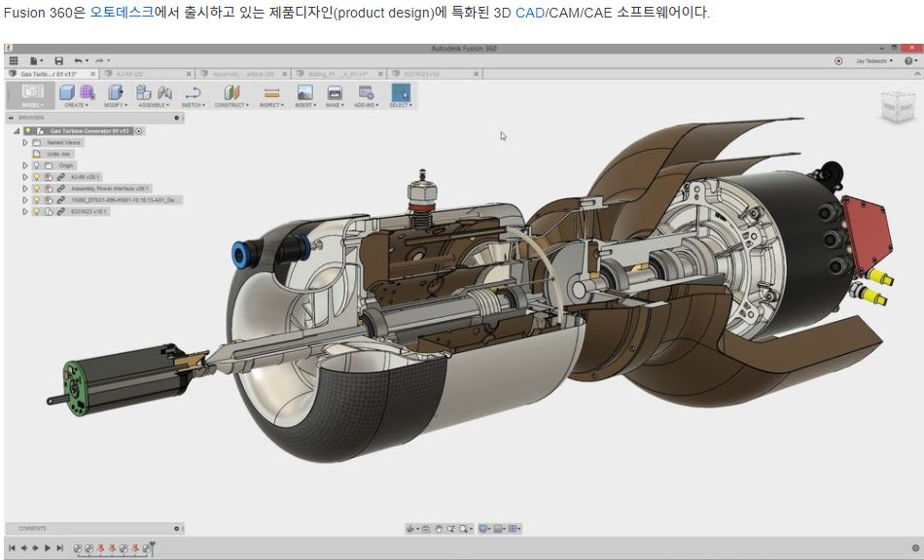Open the INSERT dropdown menu
The image size is (924, 560).
(305, 105)
